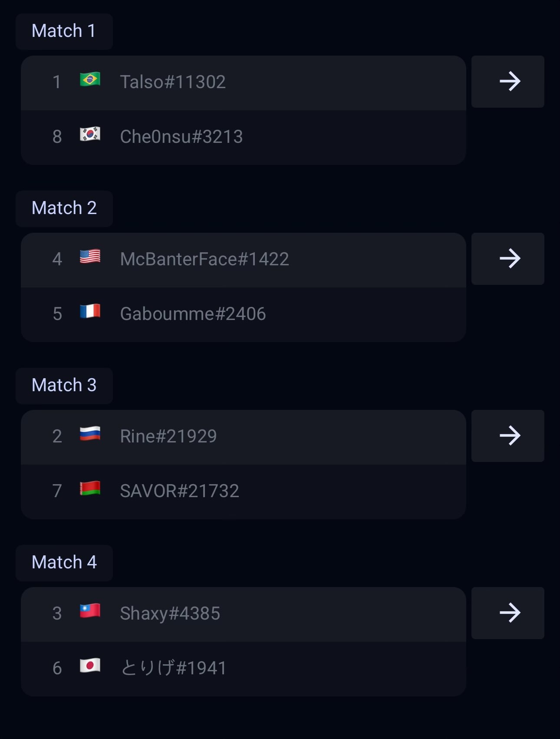Screen dimensions: 560x739
Task: Open player McBanterFace#1422
Action: pyautogui.click(x=204, y=259)
